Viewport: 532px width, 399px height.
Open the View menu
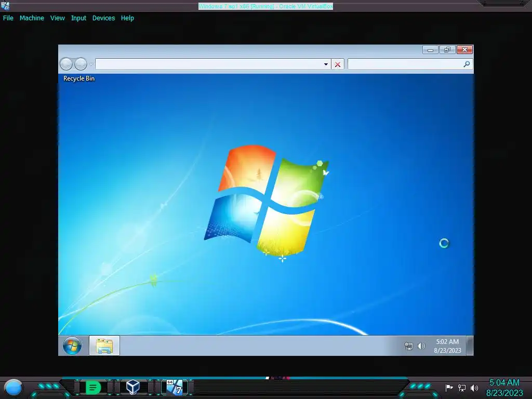[x=57, y=18]
